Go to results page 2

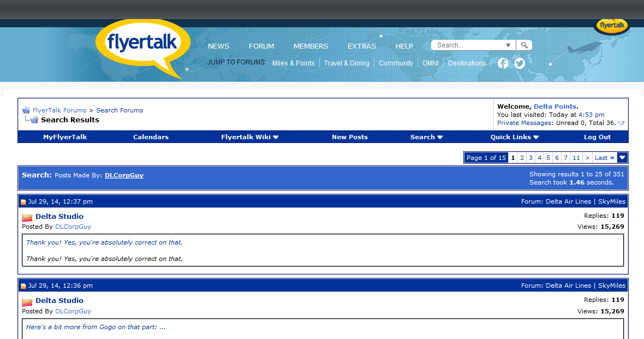point(522,157)
